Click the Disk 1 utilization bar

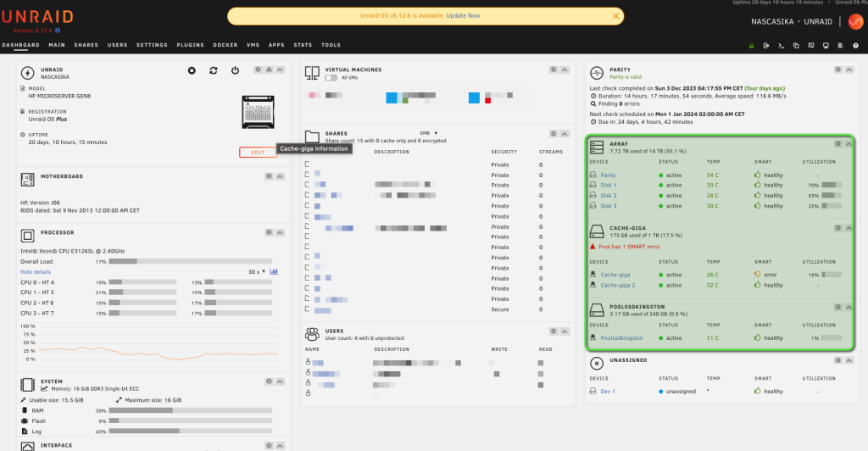[x=831, y=185]
